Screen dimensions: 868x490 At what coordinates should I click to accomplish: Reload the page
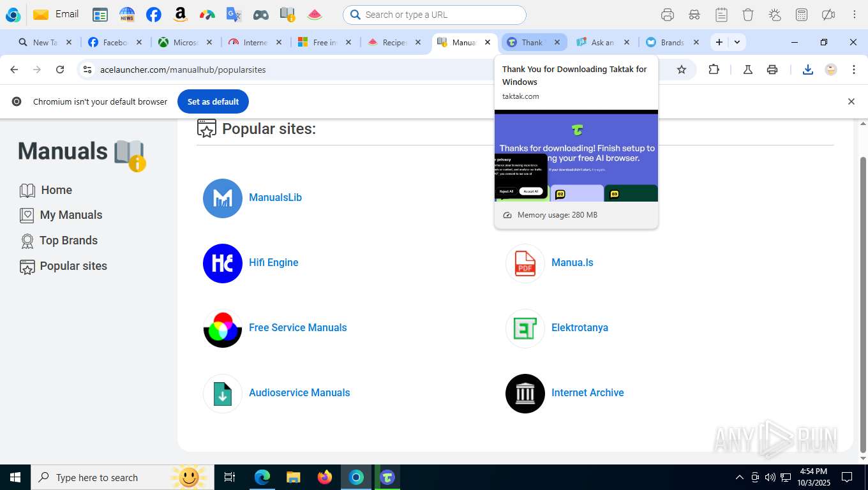[60, 70]
